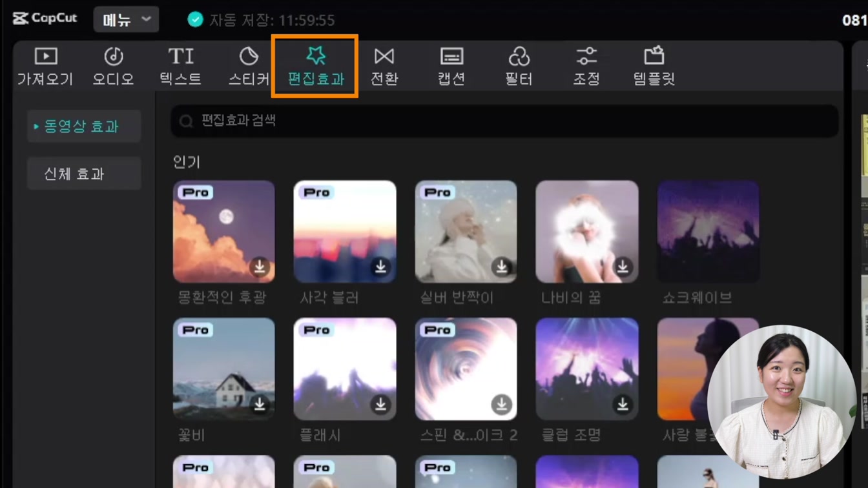Viewport: 868px width, 488px height.
Task: Open the 전환 transitions tab
Action: 384,66
